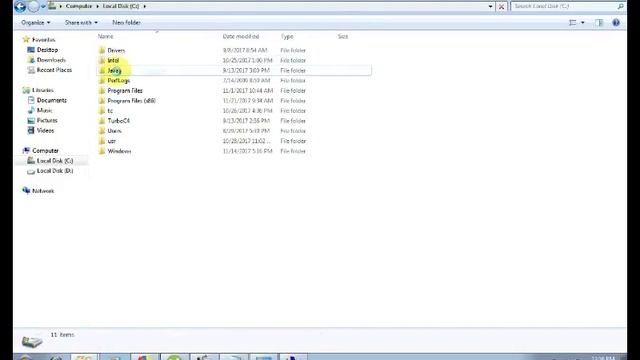This screenshot has height=360, width=640.
Task: Select the highlighted folder name below Intel
Action: click(x=114, y=71)
